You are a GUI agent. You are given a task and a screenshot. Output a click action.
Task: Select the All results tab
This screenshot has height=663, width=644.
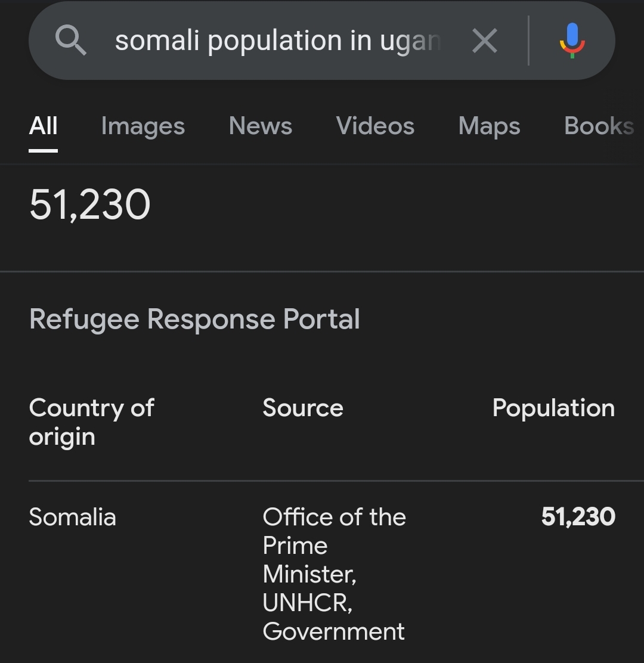[x=43, y=126]
